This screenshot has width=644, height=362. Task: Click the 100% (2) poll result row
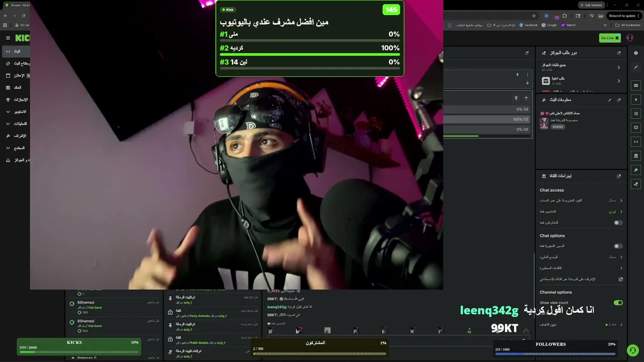(488, 119)
